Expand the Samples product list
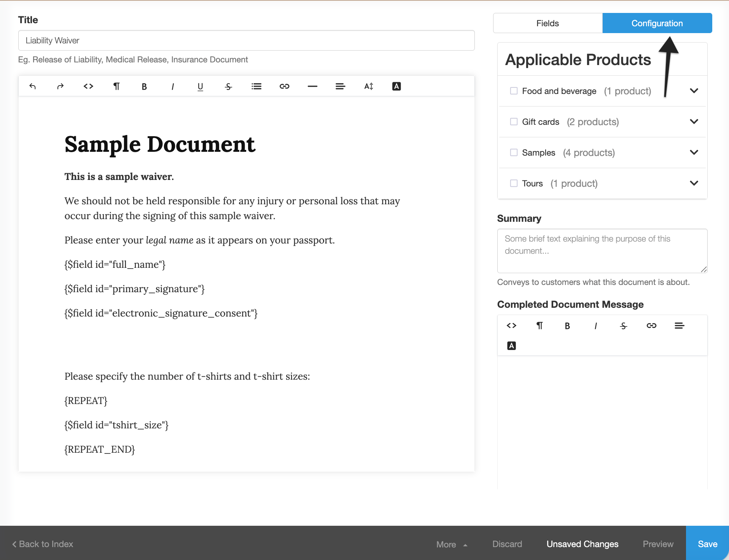Image resolution: width=729 pixels, height=560 pixels. pyautogui.click(x=694, y=153)
